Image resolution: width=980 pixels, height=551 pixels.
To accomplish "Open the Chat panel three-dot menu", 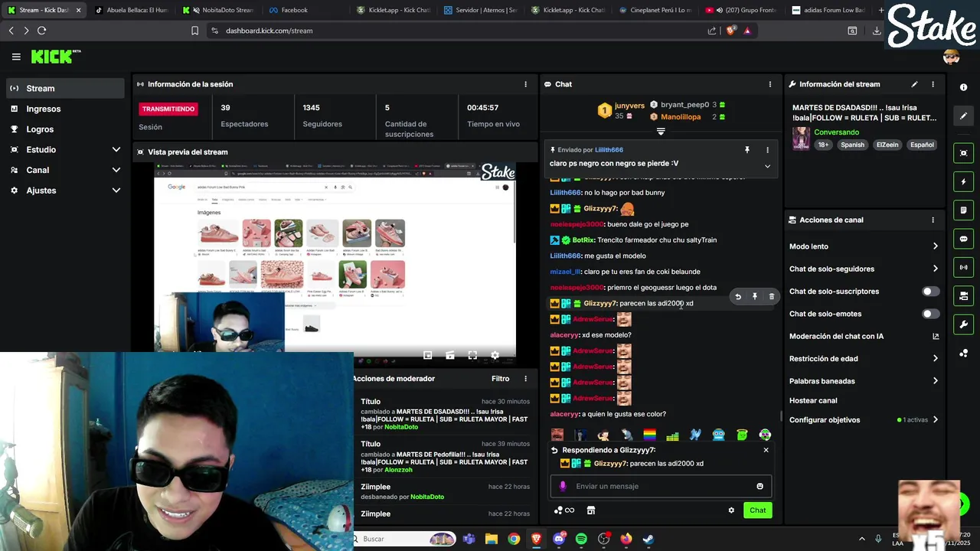I will click(x=770, y=84).
